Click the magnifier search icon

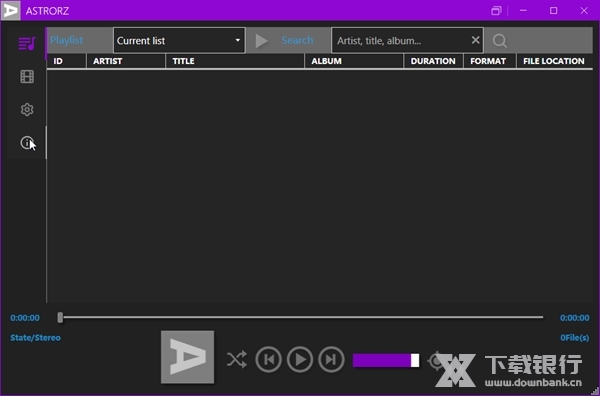(499, 41)
